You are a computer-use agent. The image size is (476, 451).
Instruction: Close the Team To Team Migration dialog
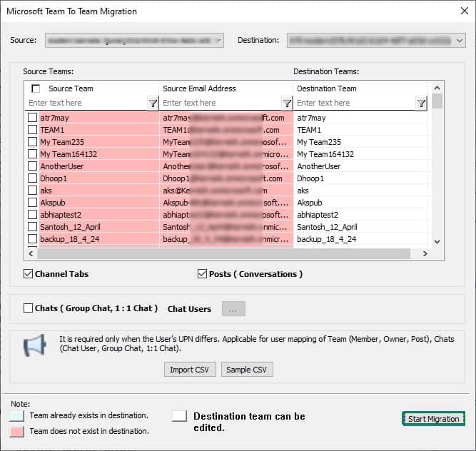[x=464, y=11]
